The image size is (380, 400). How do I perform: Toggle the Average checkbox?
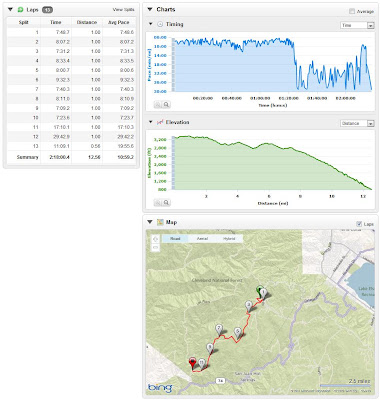point(352,11)
